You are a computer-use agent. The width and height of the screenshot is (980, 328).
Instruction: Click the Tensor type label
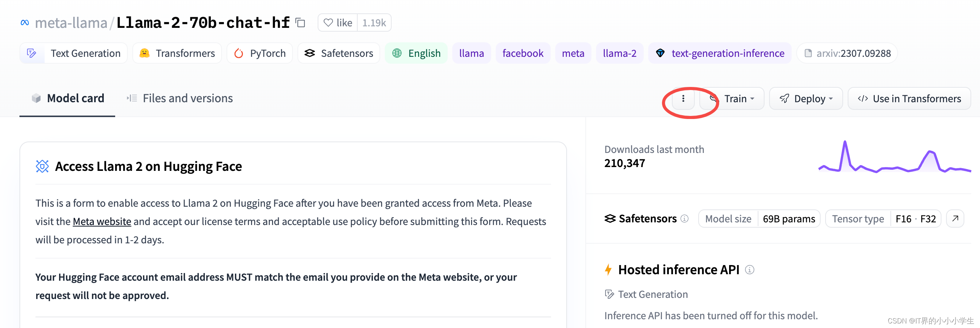point(858,219)
